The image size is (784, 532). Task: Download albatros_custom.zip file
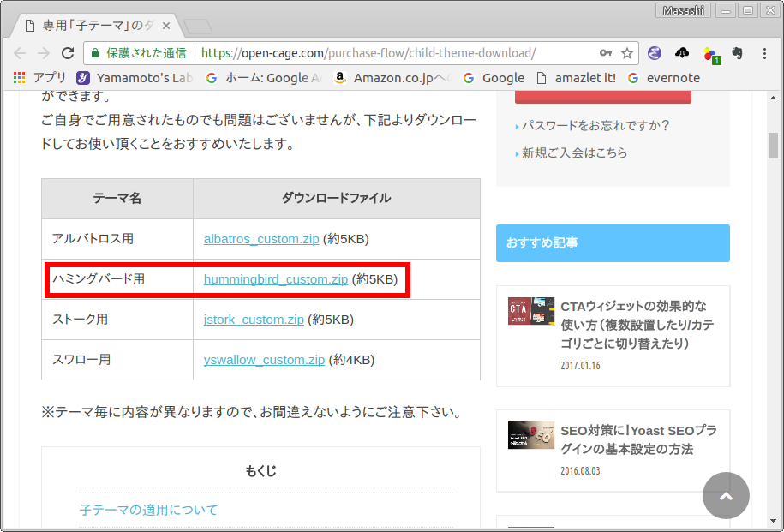click(262, 239)
